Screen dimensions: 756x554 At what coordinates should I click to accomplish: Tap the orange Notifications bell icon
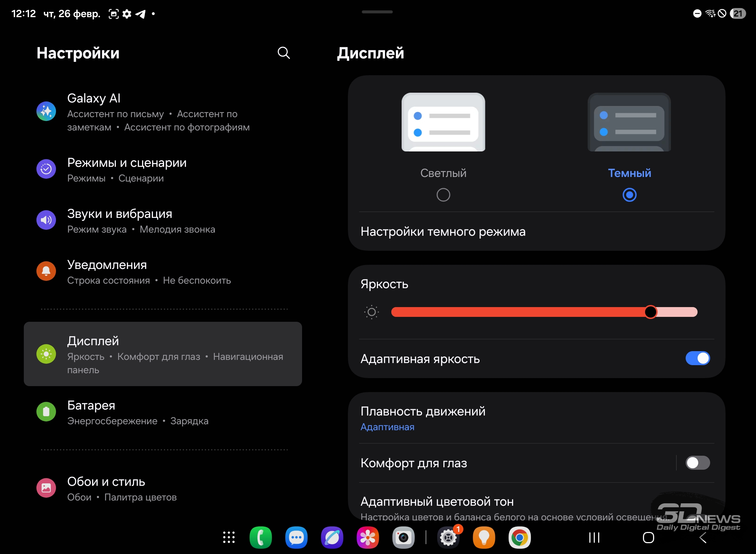(46, 271)
